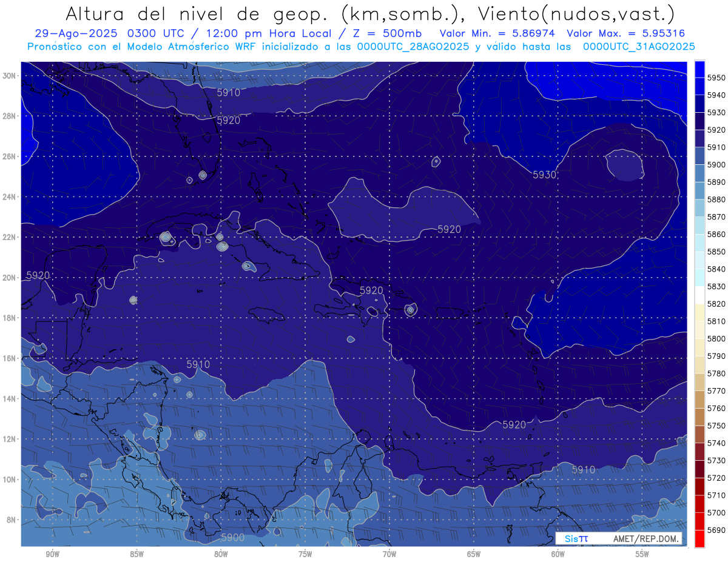The height and width of the screenshot is (562, 728).
Task: Click the 5710 value on the color scale
Action: pyautogui.click(x=716, y=495)
